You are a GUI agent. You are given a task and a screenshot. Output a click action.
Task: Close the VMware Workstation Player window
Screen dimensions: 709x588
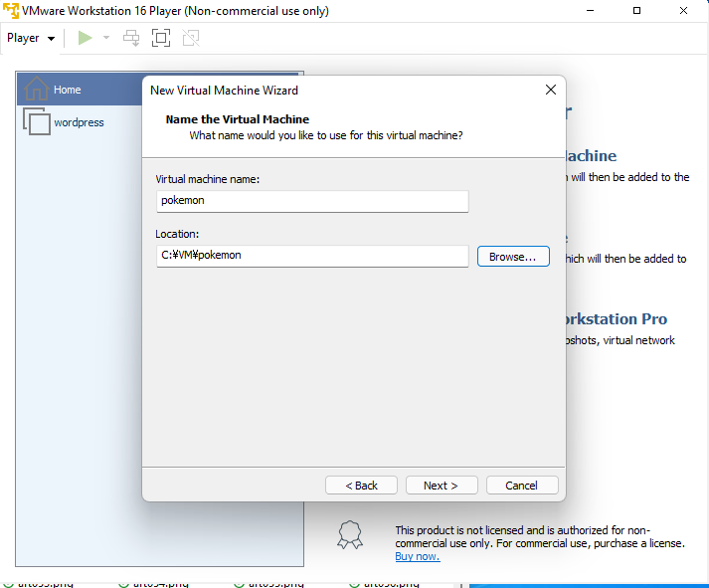(x=683, y=10)
